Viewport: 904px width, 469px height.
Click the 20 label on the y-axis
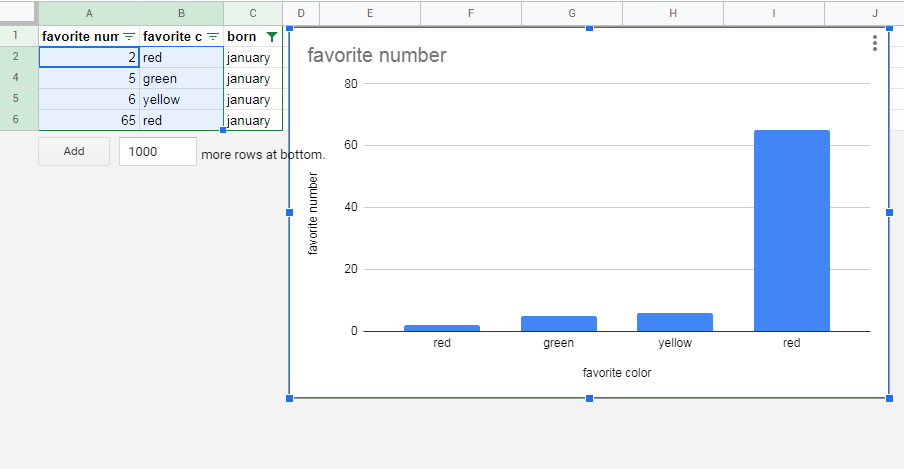351,269
